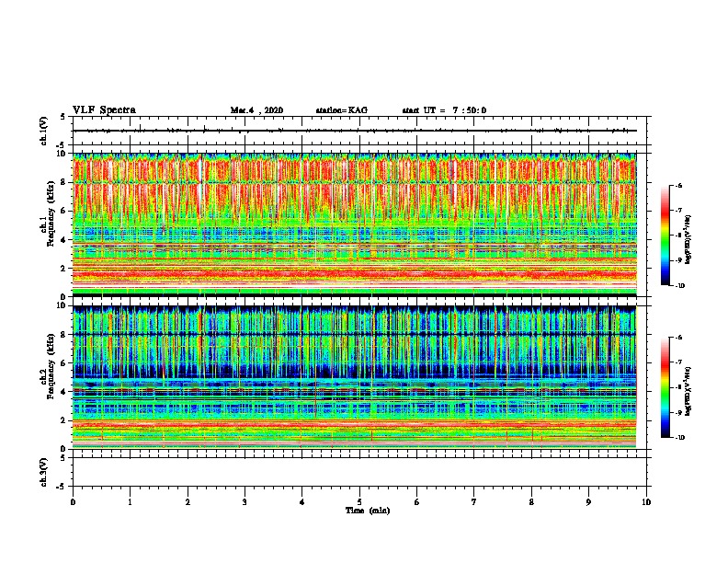The height and width of the screenshot is (563, 728).
Task: Click the ch.1 colorbar "-6" tick label
Action: coord(678,185)
